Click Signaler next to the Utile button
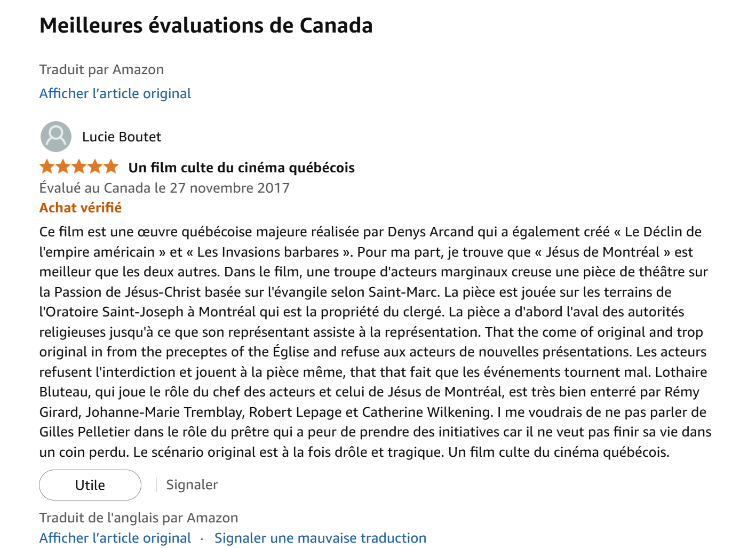Image resolution: width=756 pixels, height=548 pixels. pyautogui.click(x=192, y=485)
